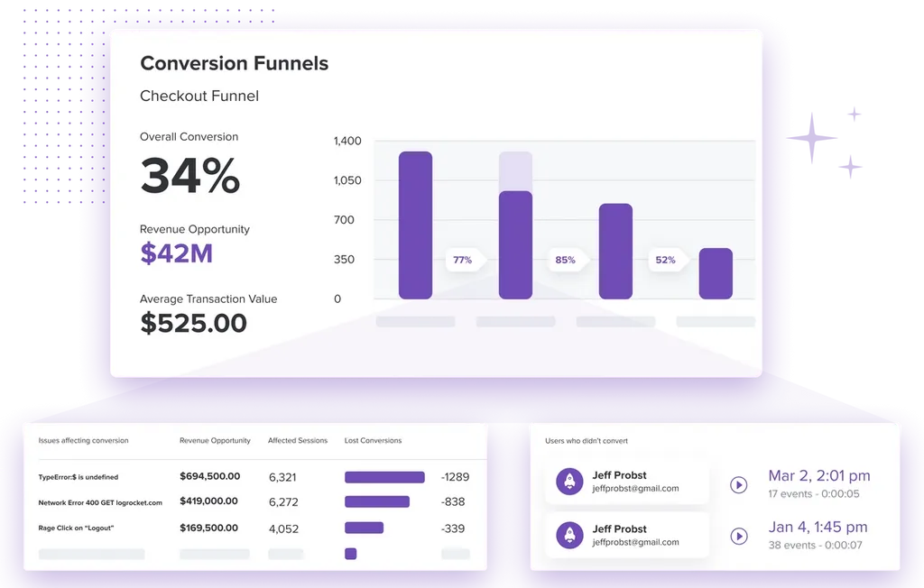
Task: Open the "Network Error 400 GET logrocket.com" issue
Action: (x=100, y=502)
